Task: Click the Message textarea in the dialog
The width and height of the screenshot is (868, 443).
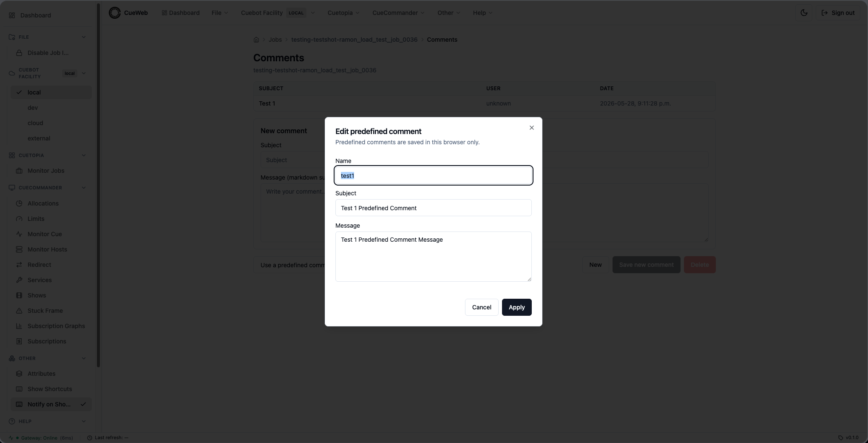Action: [433, 257]
